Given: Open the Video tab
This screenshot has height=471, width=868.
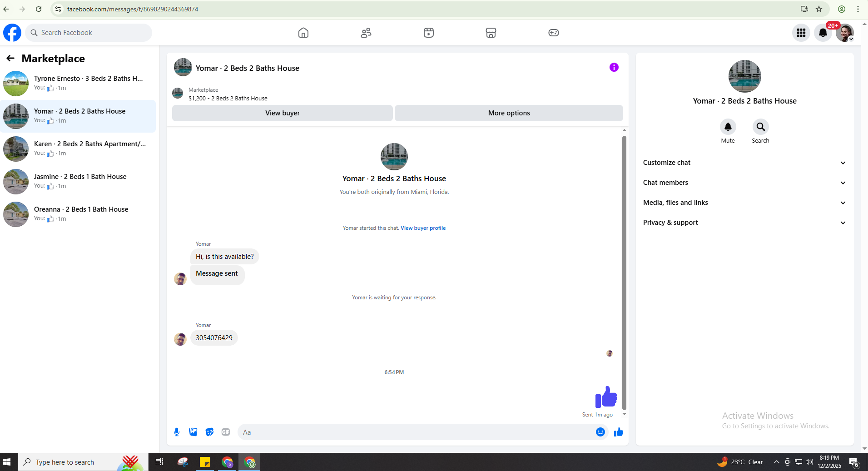Looking at the screenshot, I should pyautogui.click(x=429, y=33).
